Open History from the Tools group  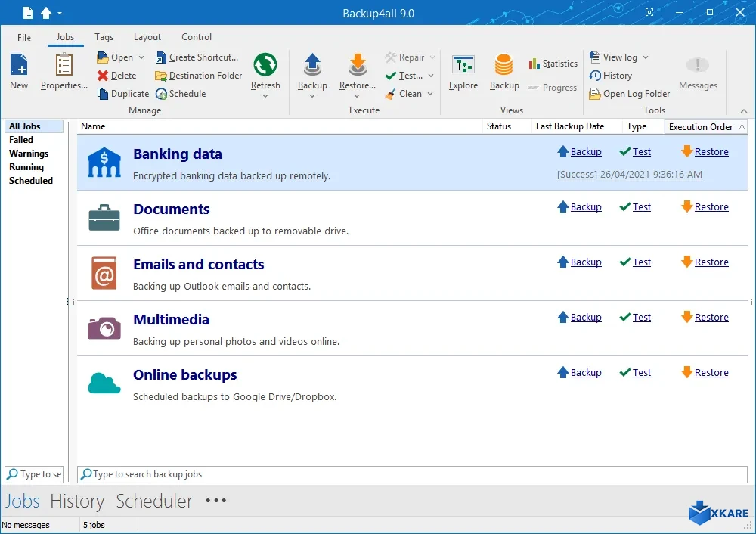pyautogui.click(x=610, y=76)
